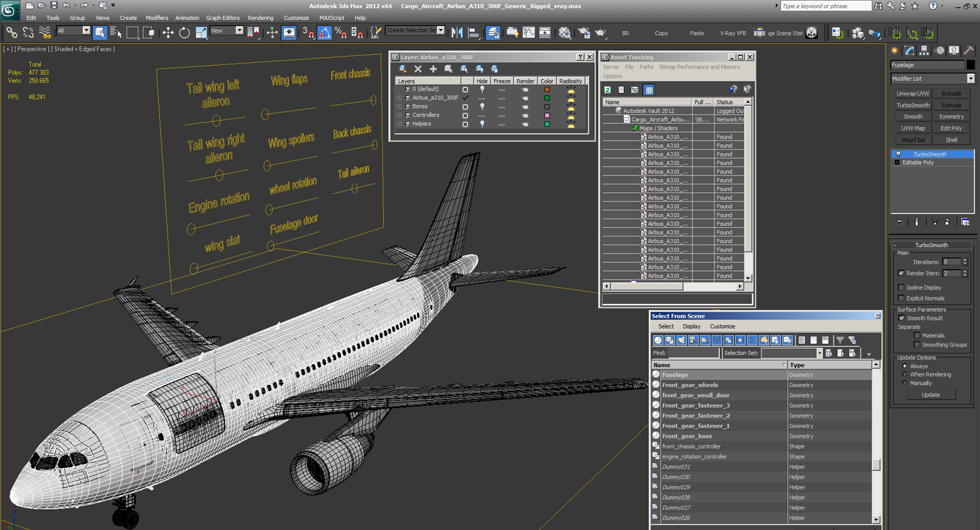Click the Helpers layer color swatch

547,124
